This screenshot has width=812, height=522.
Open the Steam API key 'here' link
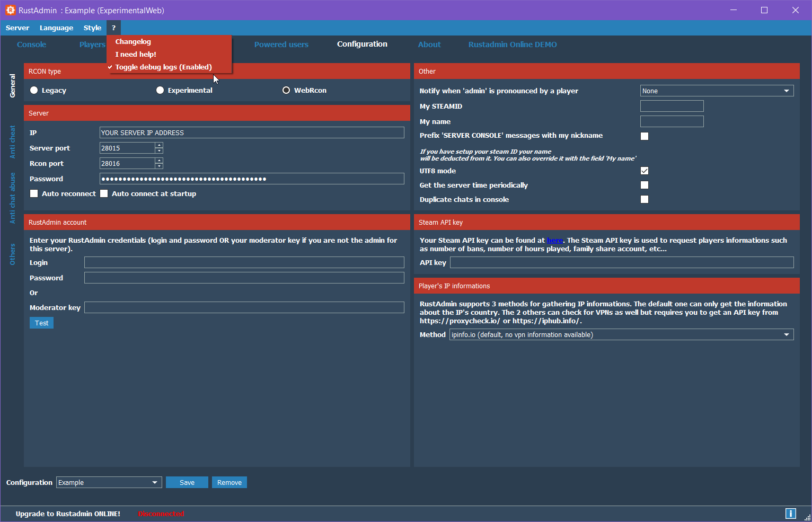click(x=554, y=240)
